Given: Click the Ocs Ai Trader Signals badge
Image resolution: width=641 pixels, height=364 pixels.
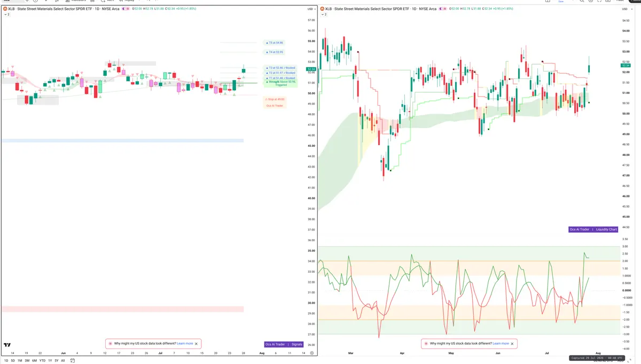Looking at the screenshot, I should pyautogui.click(x=284, y=344).
